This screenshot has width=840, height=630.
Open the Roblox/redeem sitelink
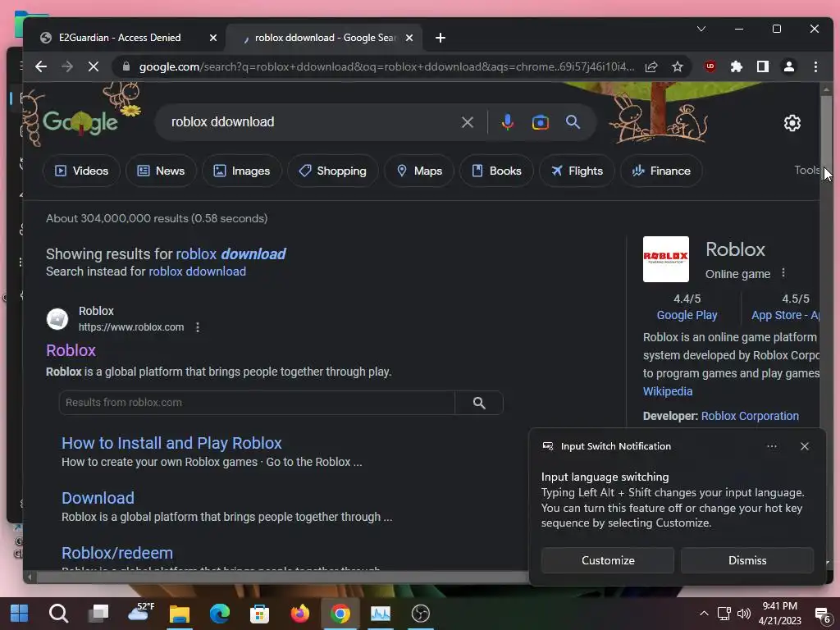116,553
